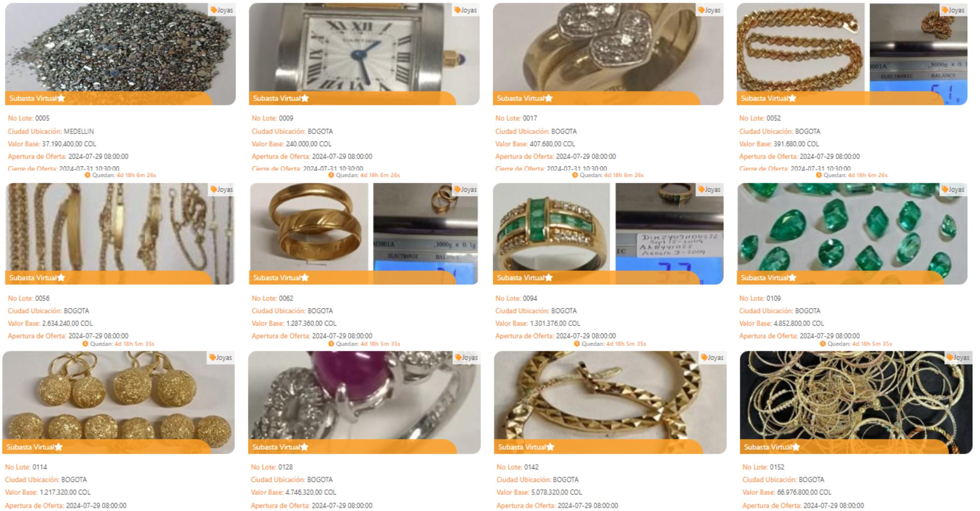Click the Joyas tag icon on emerald lot 0109
Viewport: 980px width, 511px height.
[x=945, y=189]
